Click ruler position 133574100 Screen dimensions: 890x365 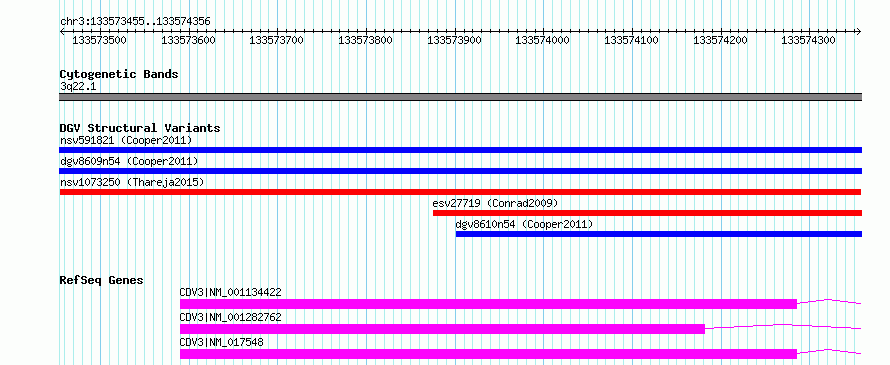[x=631, y=40]
